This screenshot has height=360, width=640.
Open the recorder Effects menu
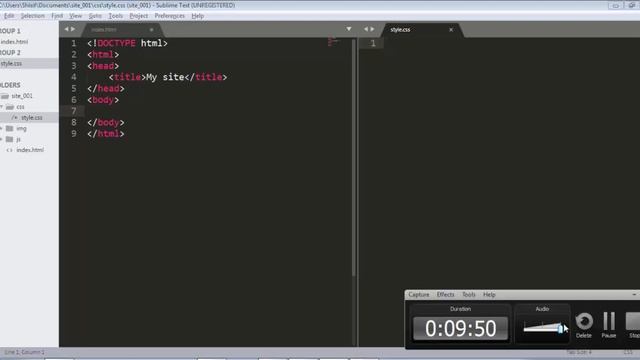pos(445,295)
